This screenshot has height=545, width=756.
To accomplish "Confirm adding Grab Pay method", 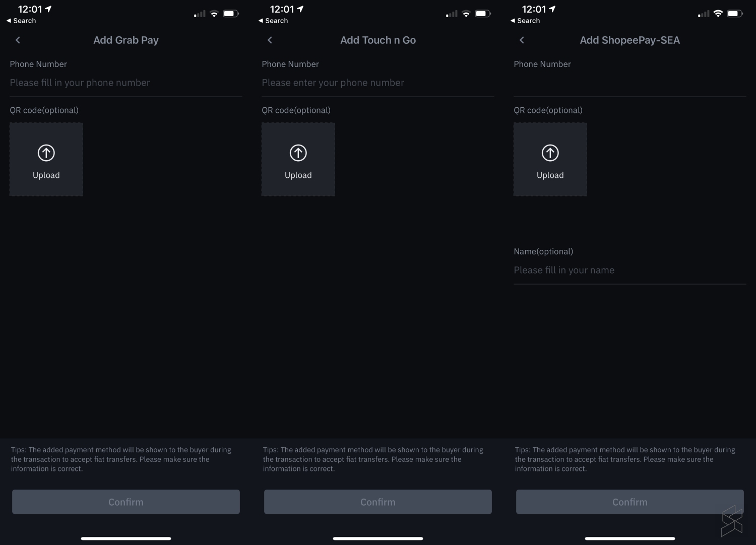I will tap(126, 502).
